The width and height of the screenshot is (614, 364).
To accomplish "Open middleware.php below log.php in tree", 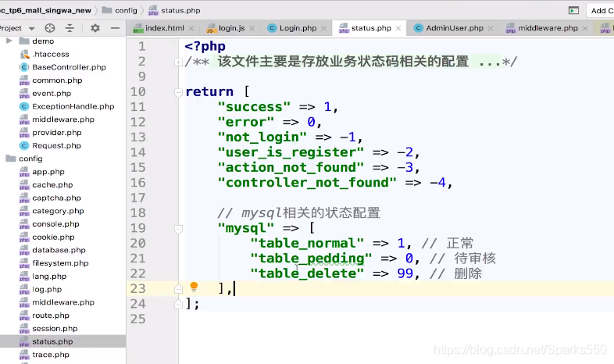I will (63, 302).
